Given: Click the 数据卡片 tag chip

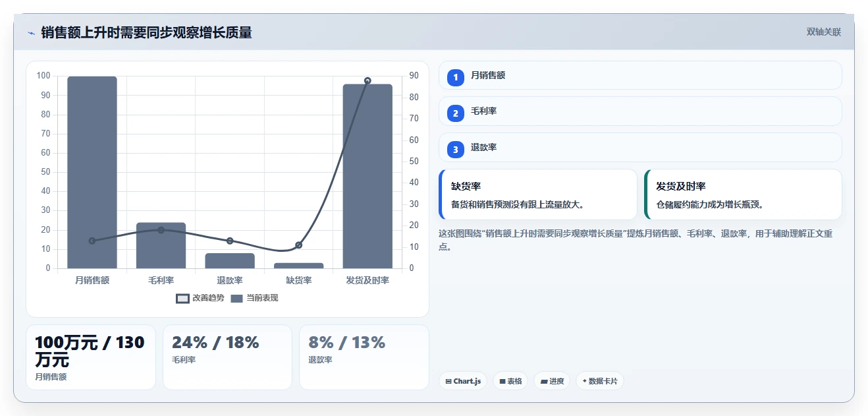Looking at the screenshot, I should 599,381.
